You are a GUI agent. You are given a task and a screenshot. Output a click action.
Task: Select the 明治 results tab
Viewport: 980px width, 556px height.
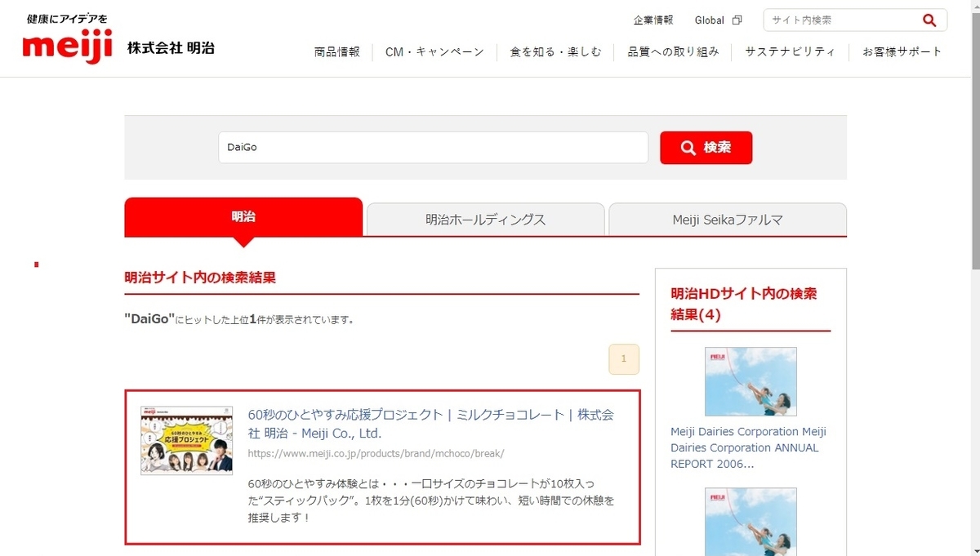(x=243, y=217)
